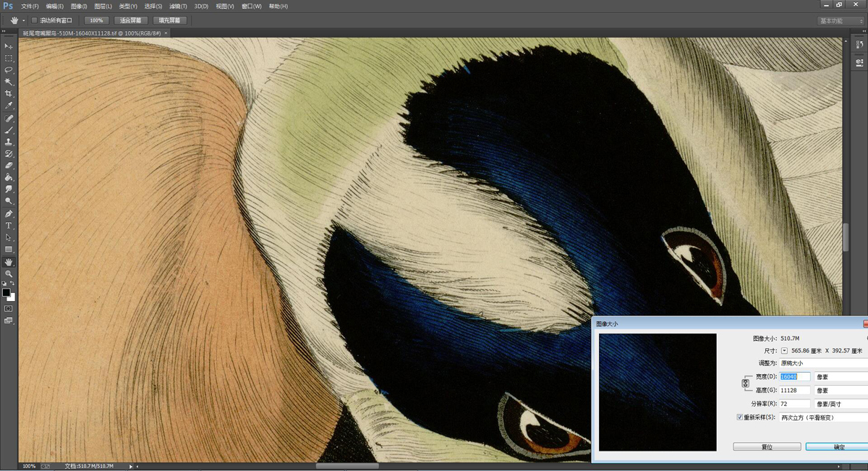This screenshot has width=868, height=471.
Task: Select the Eyedropper tool
Action: point(9,106)
